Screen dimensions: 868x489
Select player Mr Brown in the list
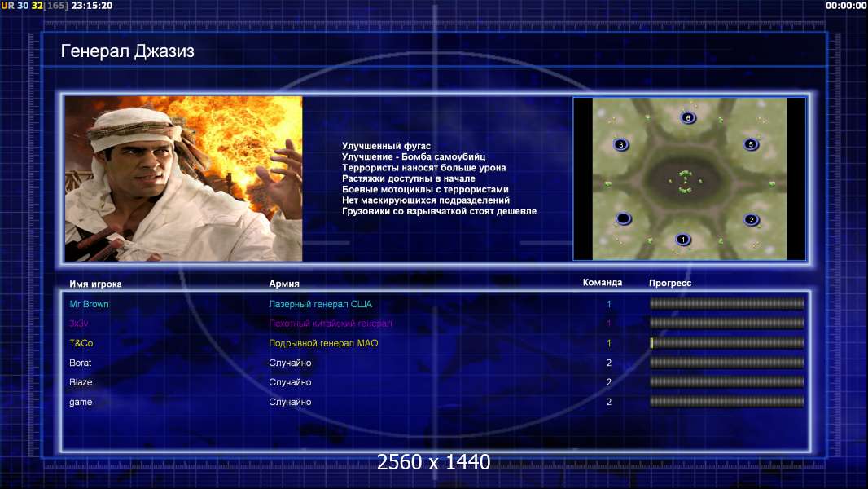pyautogui.click(x=89, y=304)
